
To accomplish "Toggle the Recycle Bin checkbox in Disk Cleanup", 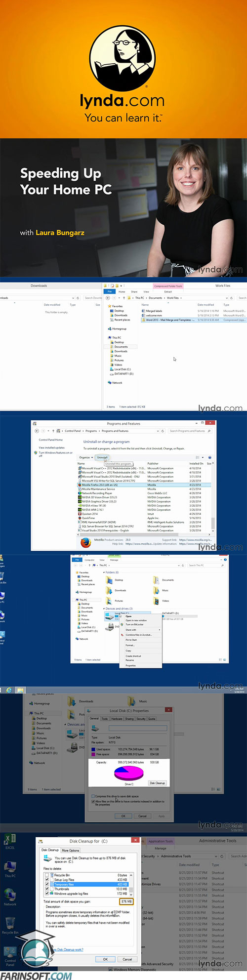I will click(x=47, y=875).
